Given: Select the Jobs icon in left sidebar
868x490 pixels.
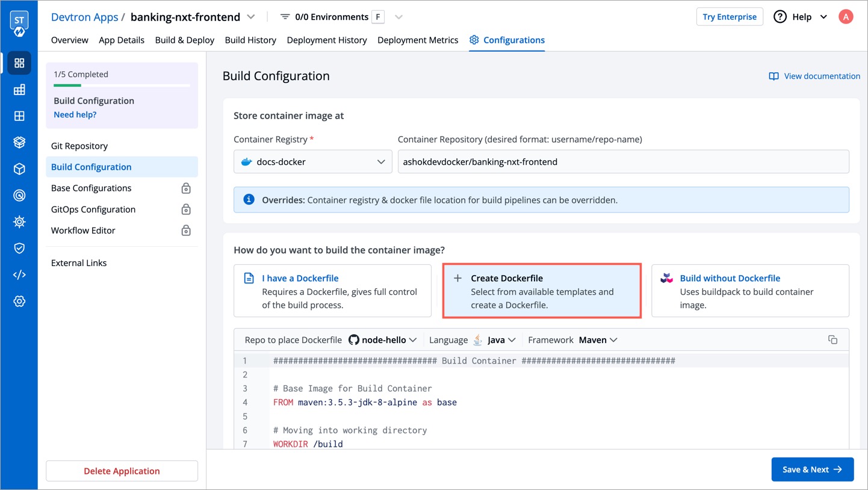Looking at the screenshot, I should point(19,90).
